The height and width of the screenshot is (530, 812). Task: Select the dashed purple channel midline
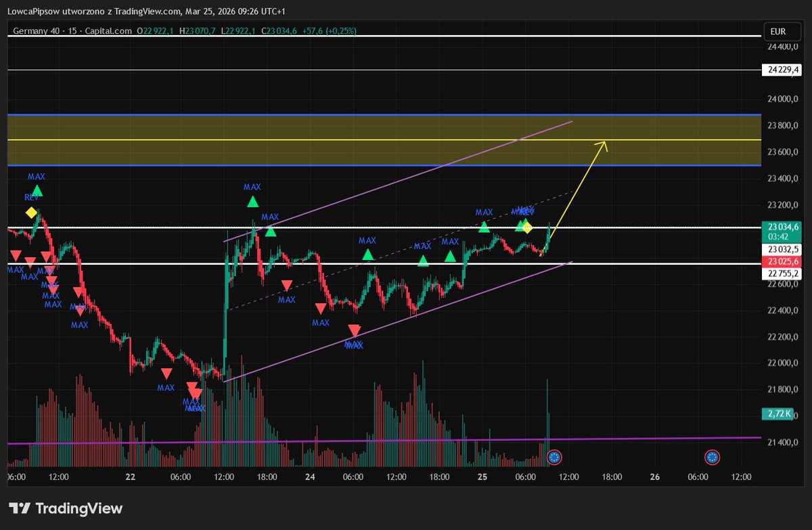[399, 251]
